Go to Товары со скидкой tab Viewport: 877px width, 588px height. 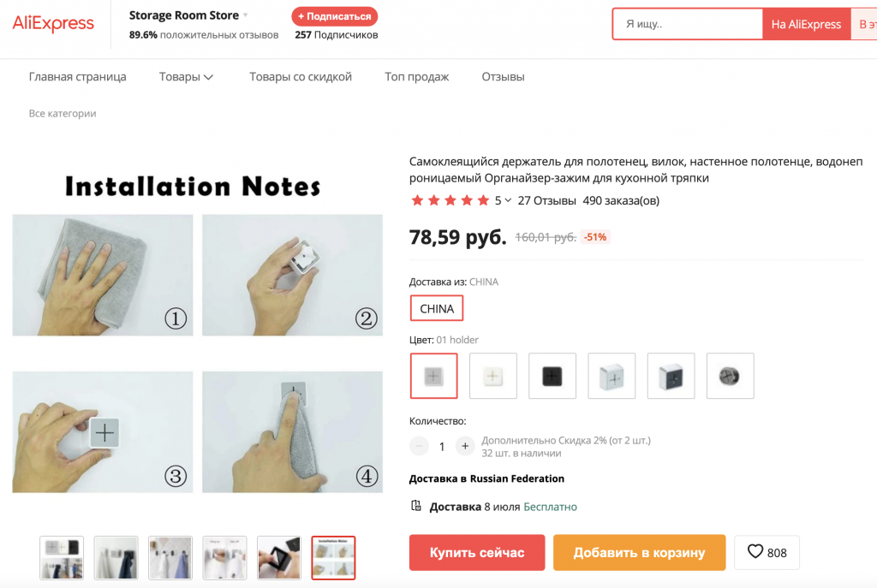coord(301,77)
